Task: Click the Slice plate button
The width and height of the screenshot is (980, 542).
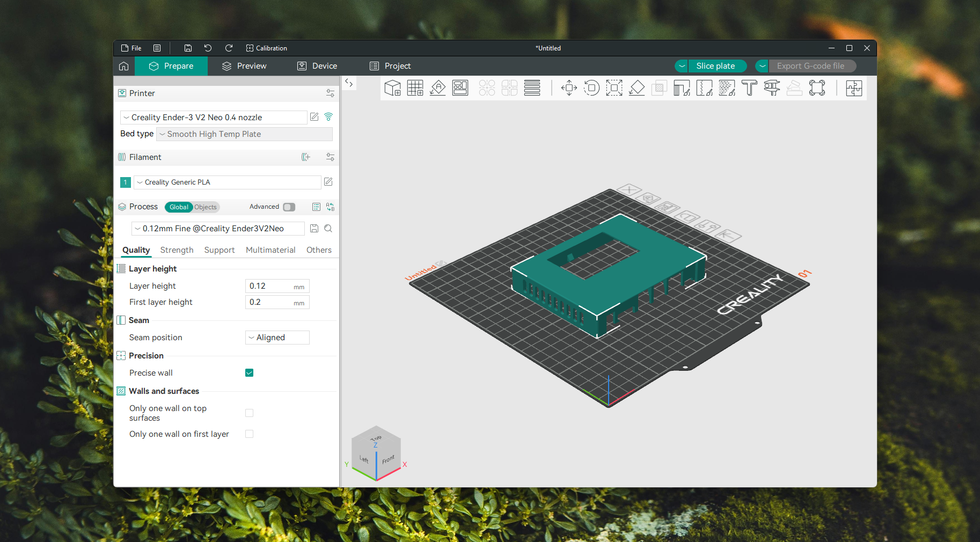Action: coord(715,66)
